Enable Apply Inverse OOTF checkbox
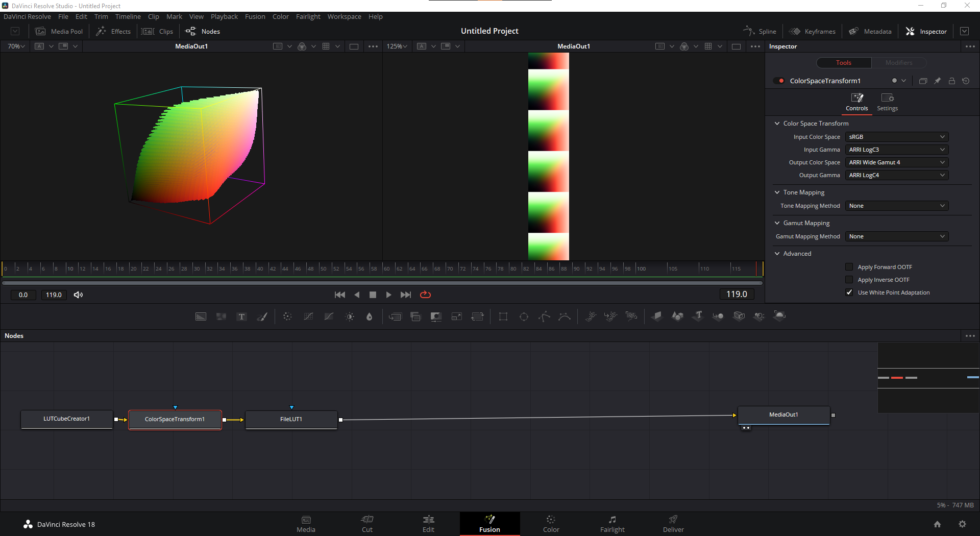Screen dimensions: 980x536 point(849,280)
